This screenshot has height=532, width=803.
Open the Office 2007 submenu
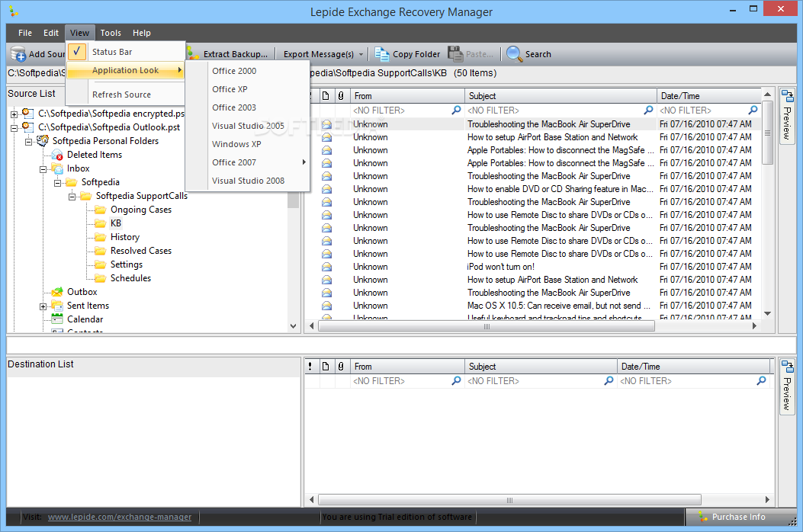pos(259,162)
